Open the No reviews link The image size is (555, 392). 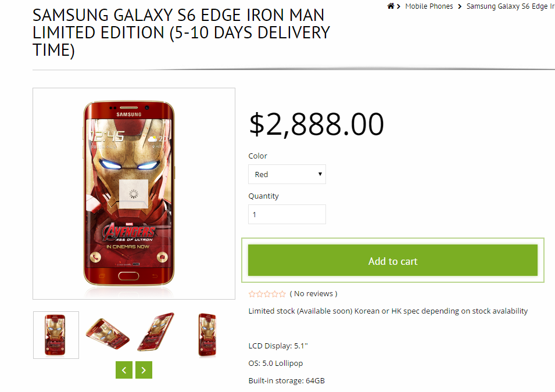pos(313,294)
